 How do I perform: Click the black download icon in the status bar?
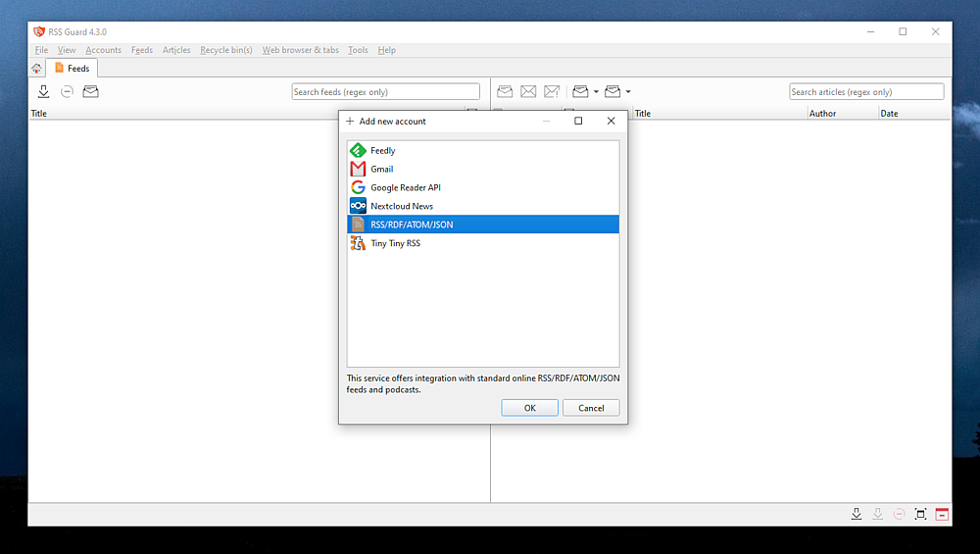click(x=857, y=514)
